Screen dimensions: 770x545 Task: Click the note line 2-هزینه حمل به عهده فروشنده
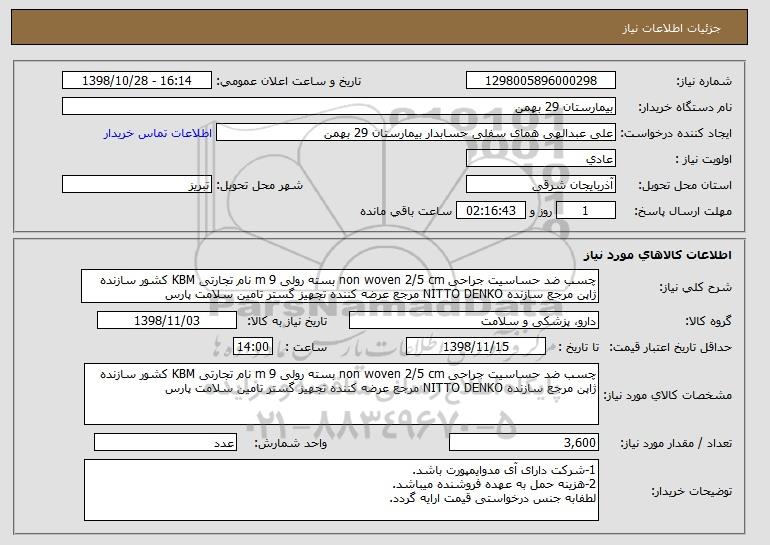pyautogui.click(x=495, y=484)
